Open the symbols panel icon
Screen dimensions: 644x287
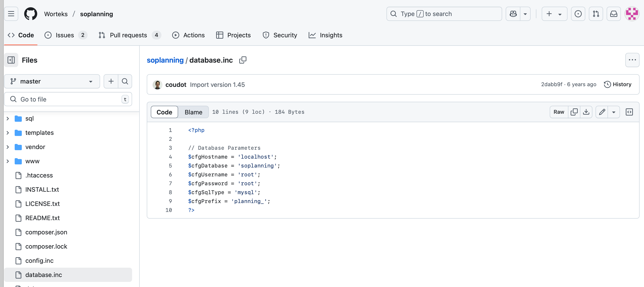point(629,112)
